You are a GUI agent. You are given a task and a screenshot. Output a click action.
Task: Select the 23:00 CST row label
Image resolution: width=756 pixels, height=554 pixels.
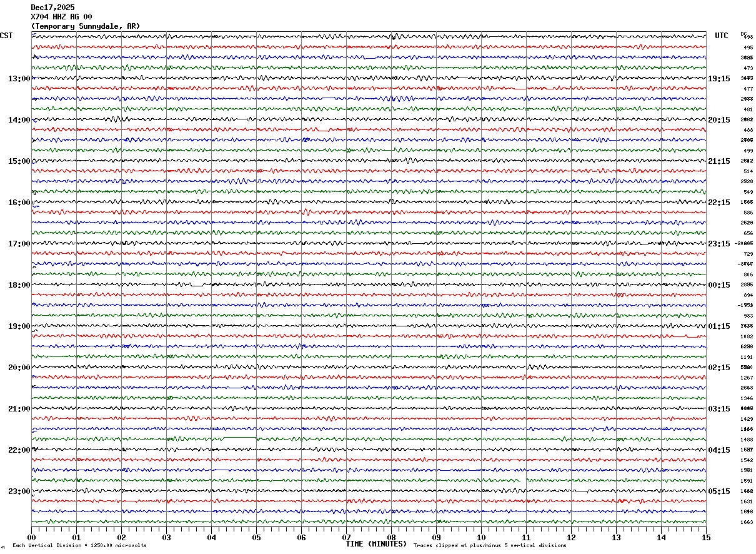[x=19, y=491]
